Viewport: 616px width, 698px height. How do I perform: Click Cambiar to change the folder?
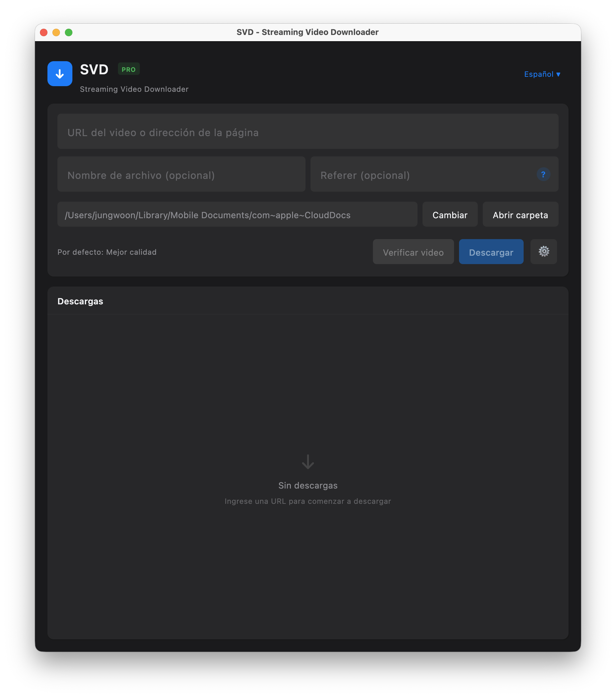point(450,215)
